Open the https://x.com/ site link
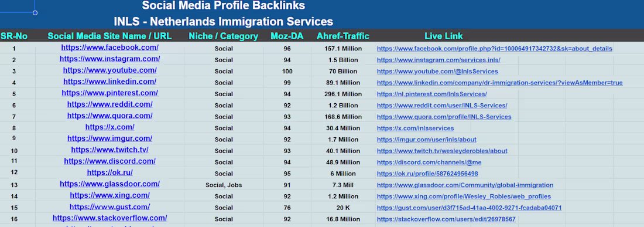The width and height of the screenshot is (644, 227). 109,127
